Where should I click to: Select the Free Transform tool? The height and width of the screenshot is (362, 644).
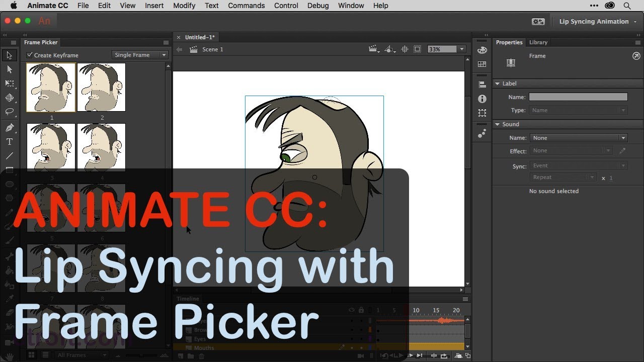point(9,83)
